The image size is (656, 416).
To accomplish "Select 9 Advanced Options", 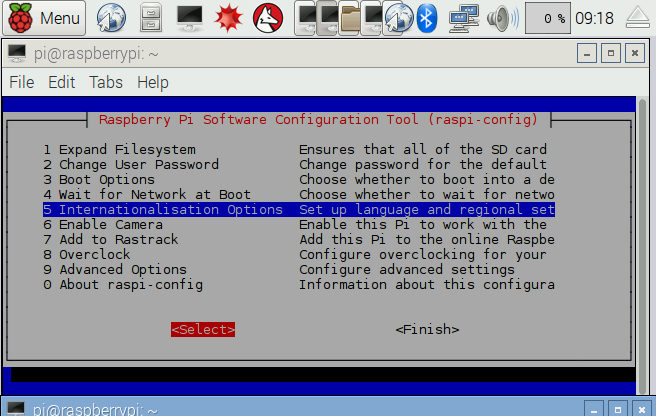I will click(x=299, y=270).
